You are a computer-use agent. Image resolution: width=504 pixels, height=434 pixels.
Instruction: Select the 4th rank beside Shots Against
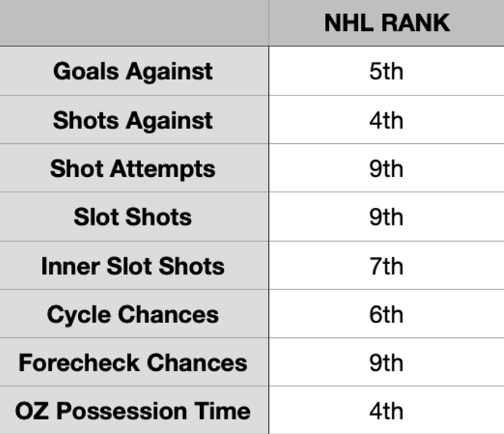pyautogui.click(x=386, y=120)
